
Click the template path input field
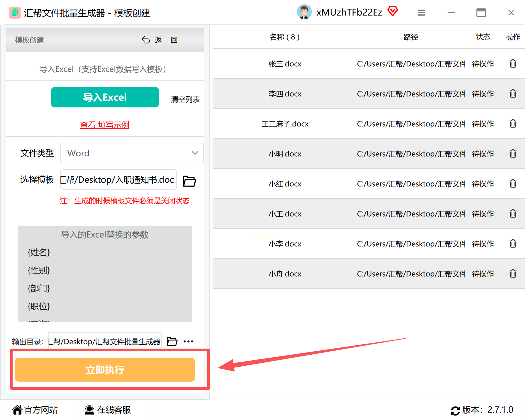[118, 179]
